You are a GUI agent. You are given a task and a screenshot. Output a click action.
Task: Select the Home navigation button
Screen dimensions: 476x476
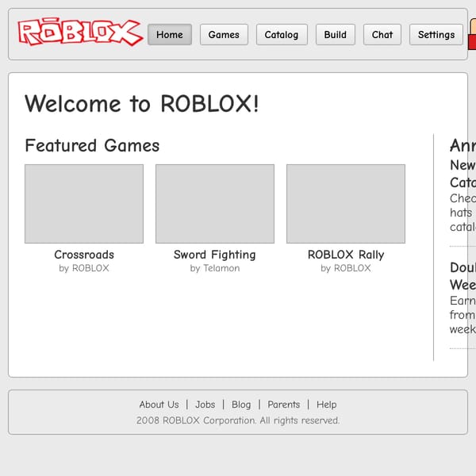(170, 35)
